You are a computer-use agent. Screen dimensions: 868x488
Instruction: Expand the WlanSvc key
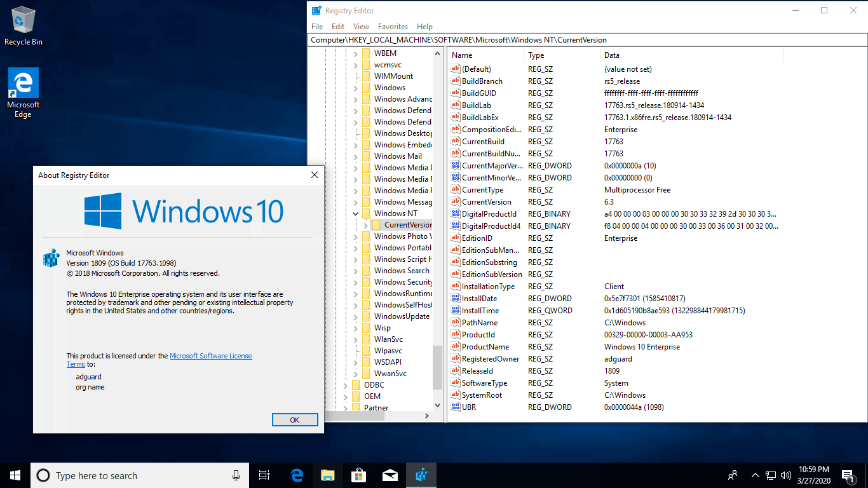[355, 339]
